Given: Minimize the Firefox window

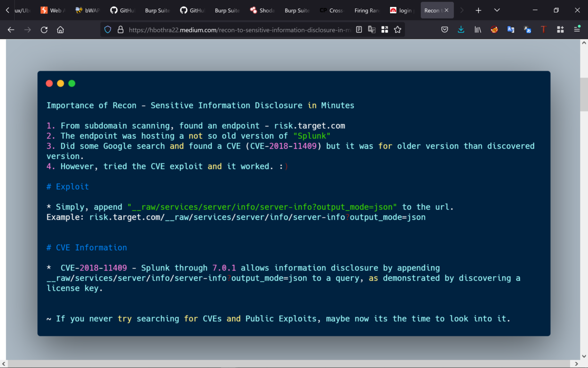Looking at the screenshot, I should point(535,10).
